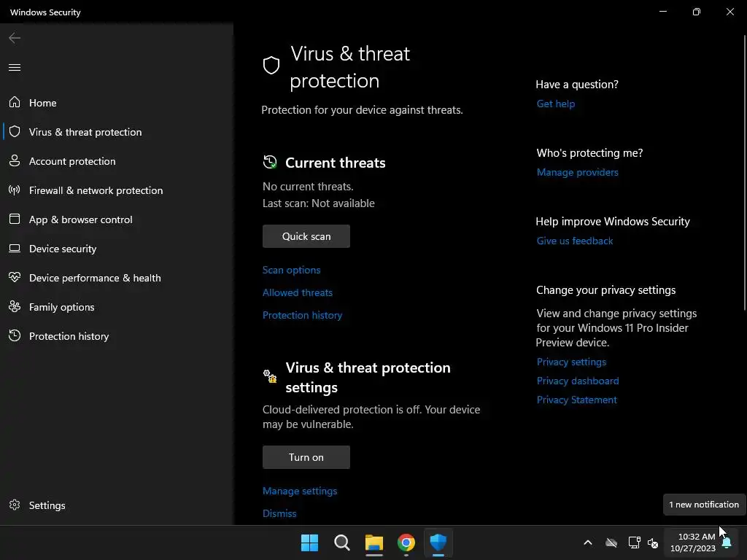Click the App & browser control window icon

coord(15,219)
